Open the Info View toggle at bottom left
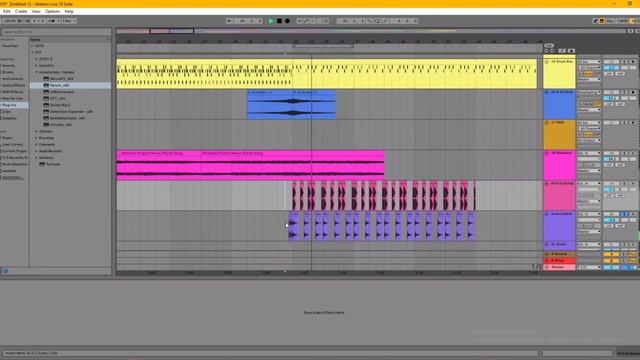This screenshot has width=640, height=360. [6, 271]
